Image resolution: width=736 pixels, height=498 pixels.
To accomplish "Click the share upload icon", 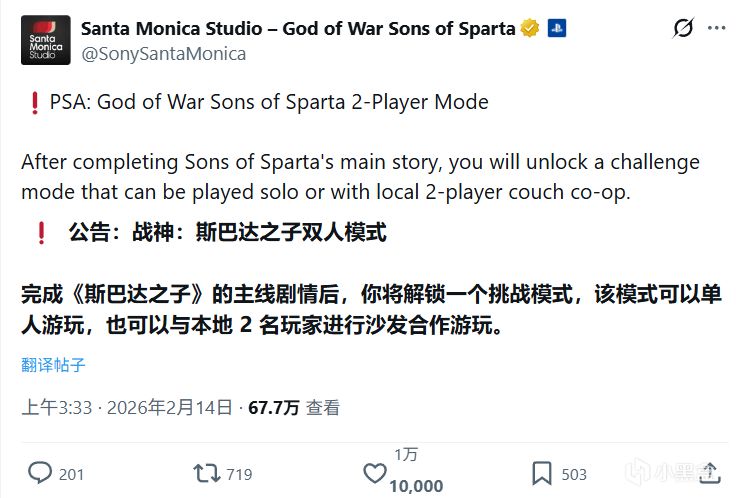I will [707, 473].
